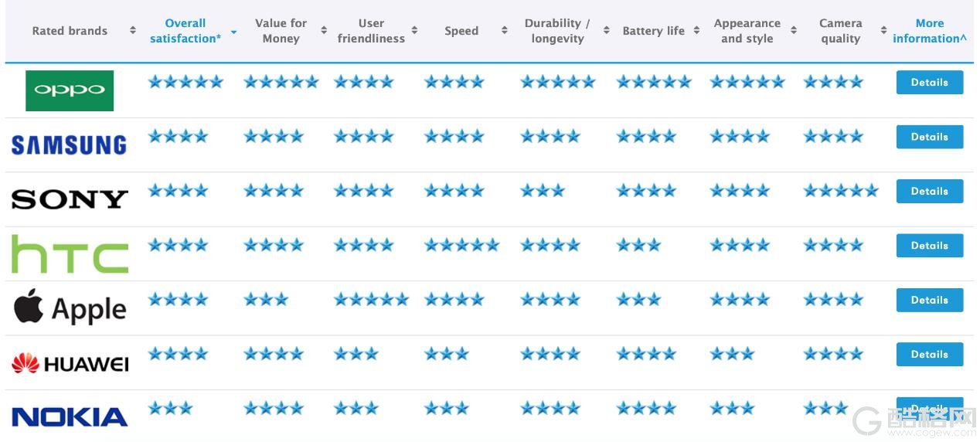The width and height of the screenshot is (980, 442).
Task: Click Sony's five-star Camera quality rating
Action: 841,191
